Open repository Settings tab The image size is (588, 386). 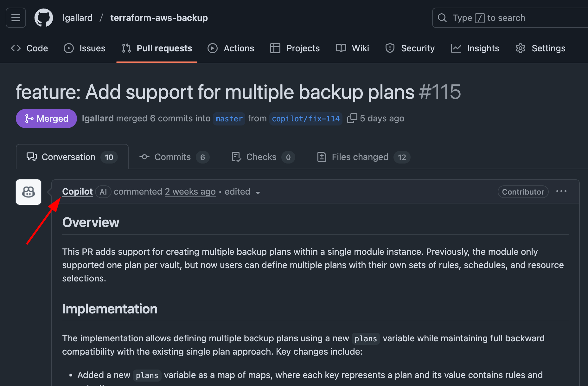click(x=540, y=48)
